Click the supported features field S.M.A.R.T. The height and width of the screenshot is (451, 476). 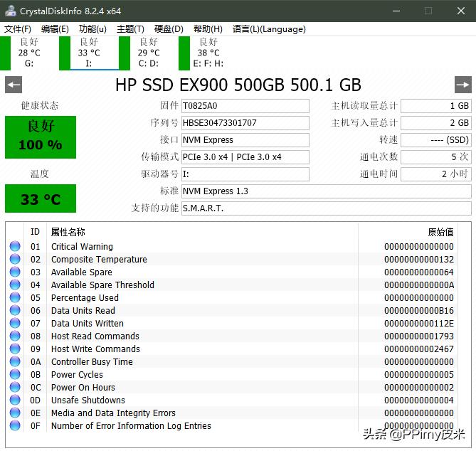(x=327, y=208)
